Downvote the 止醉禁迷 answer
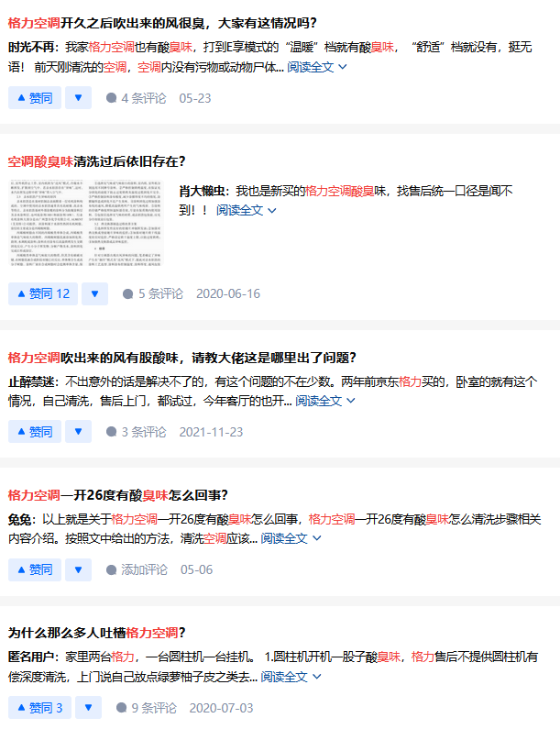The width and height of the screenshot is (560, 729). [x=78, y=432]
